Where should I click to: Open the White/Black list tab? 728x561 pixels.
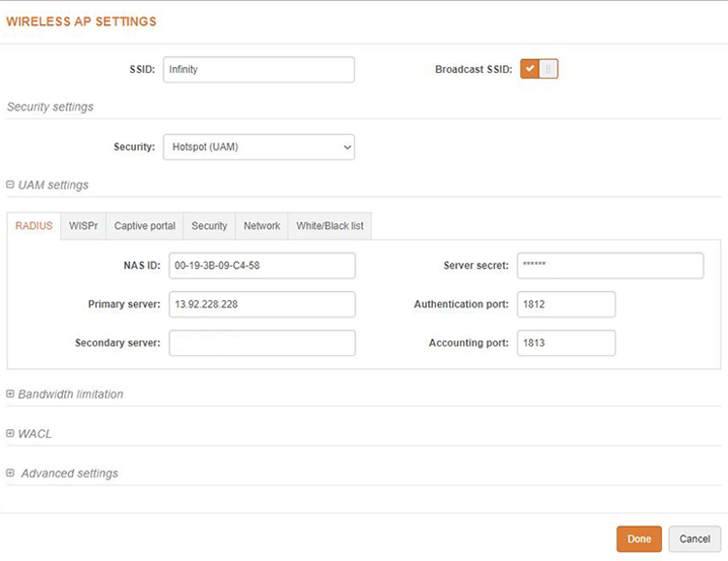tap(330, 225)
